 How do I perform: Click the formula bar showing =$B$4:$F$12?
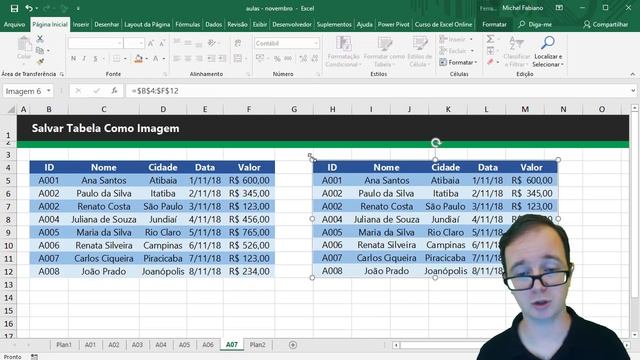[378, 91]
